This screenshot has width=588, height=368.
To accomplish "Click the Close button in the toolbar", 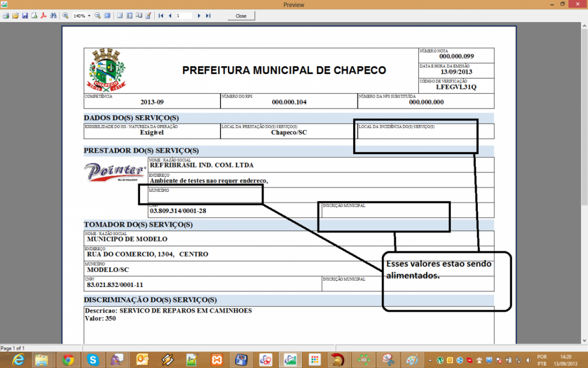I will click(x=241, y=16).
